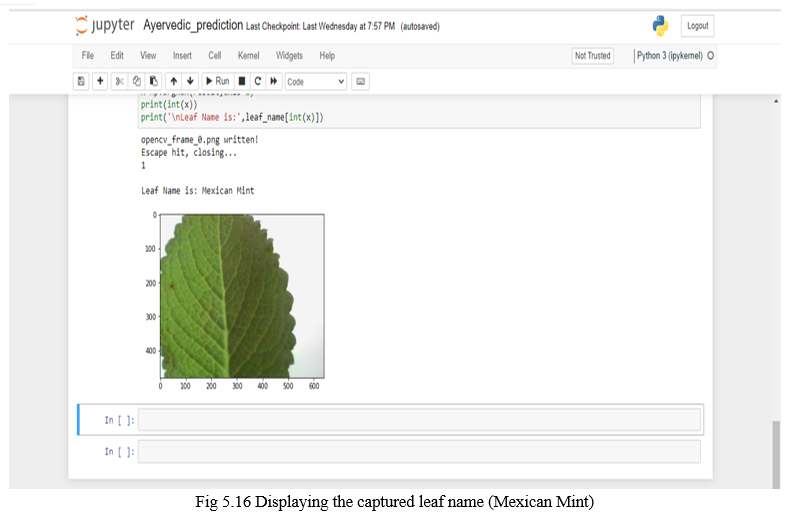Click the 'opencv_frame_0.png written!' output line
The image size is (802, 514).
click(x=199, y=140)
